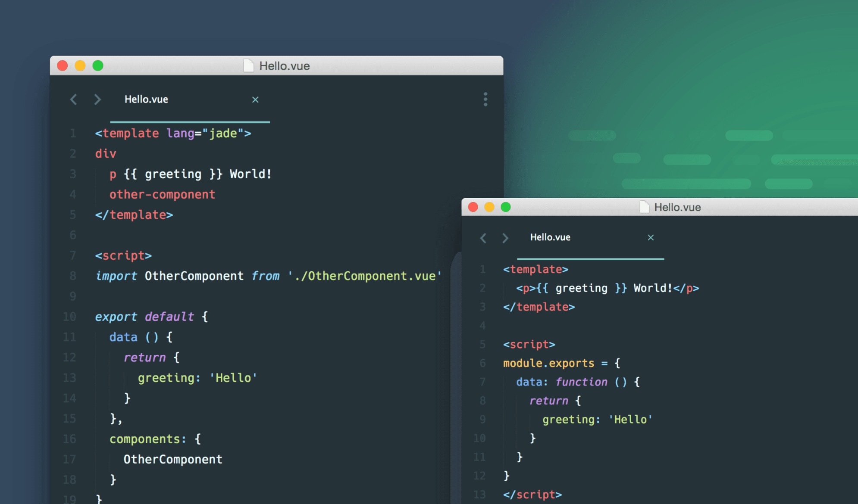858x504 pixels.
Task: Click the back arrow in left editor window
Action: tap(74, 100)
